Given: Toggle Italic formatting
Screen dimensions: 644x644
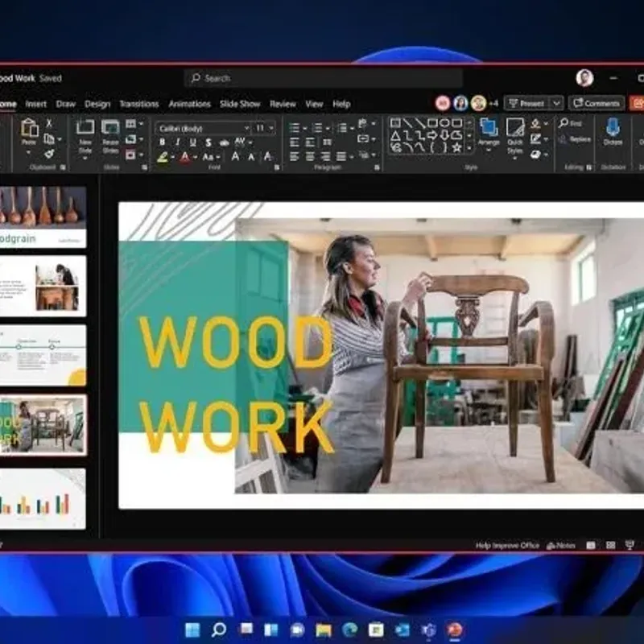Looking at the screenshot, I should [178, 142].
